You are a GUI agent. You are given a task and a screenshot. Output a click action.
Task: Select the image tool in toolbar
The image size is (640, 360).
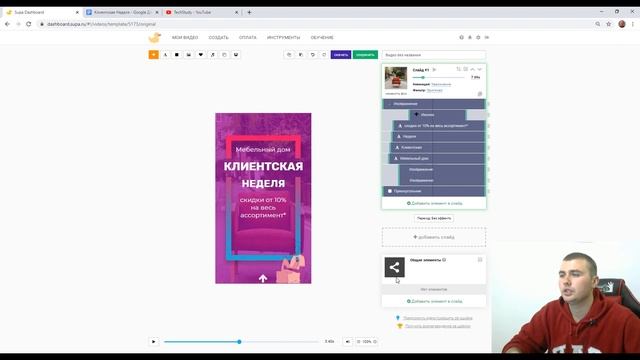(189, 55)
